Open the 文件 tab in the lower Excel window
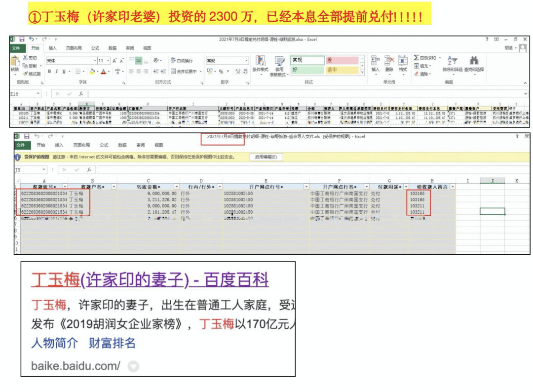This screenshot has width=533, height=392. (x=21, y=145)
